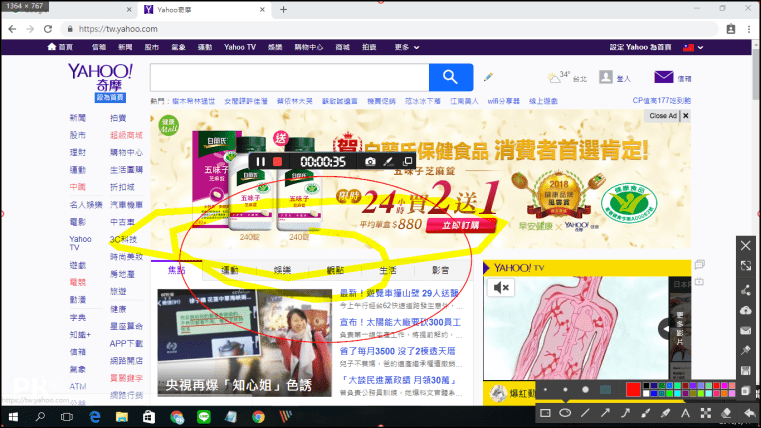Select the mosaic blur tool
761x428 pixels.
[706, 413]
